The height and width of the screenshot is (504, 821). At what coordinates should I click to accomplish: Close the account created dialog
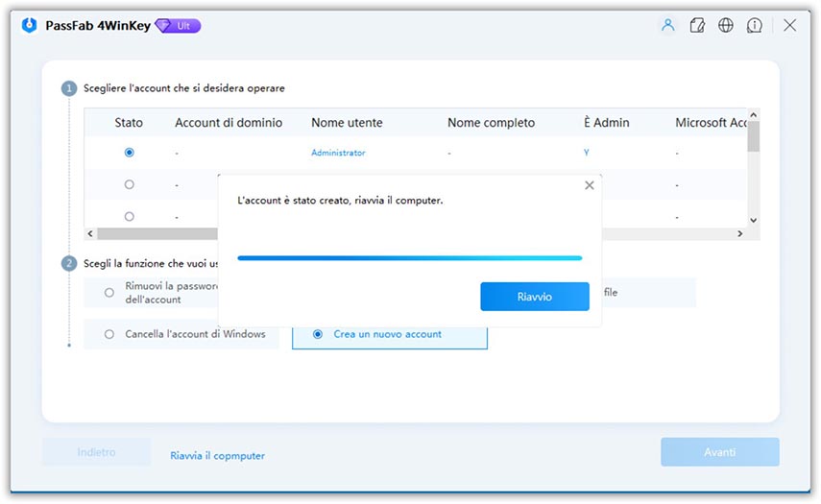pyautogui.click(x=589, y=185)
